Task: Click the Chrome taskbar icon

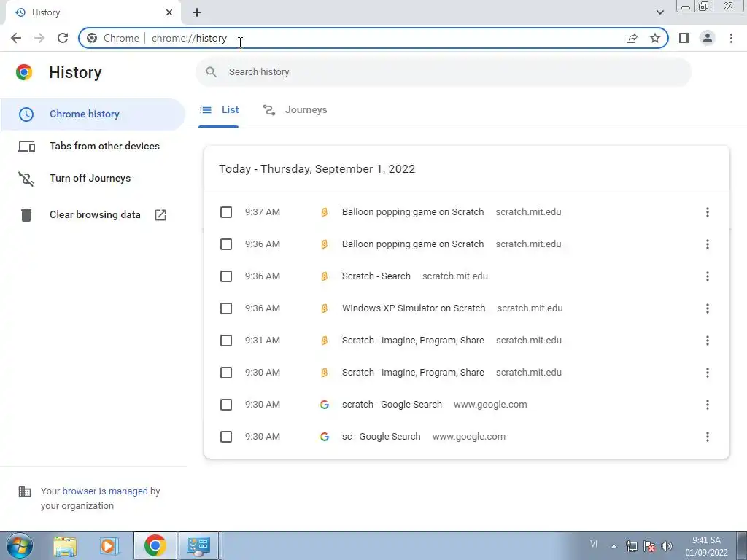Action: 155,545
